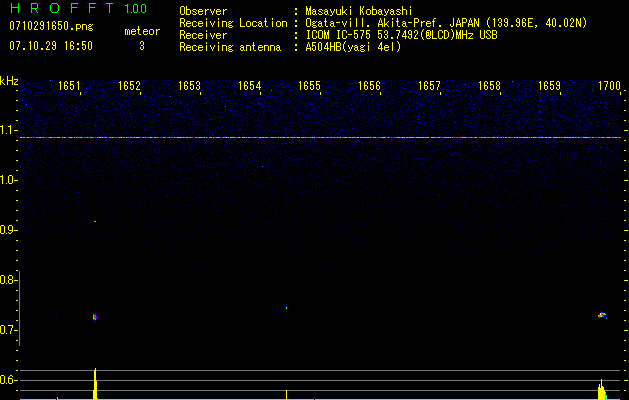Screen dimensions: 629x400
Task: Click the date stamp 07.10.29 16:50
Action: click(51, 46)
